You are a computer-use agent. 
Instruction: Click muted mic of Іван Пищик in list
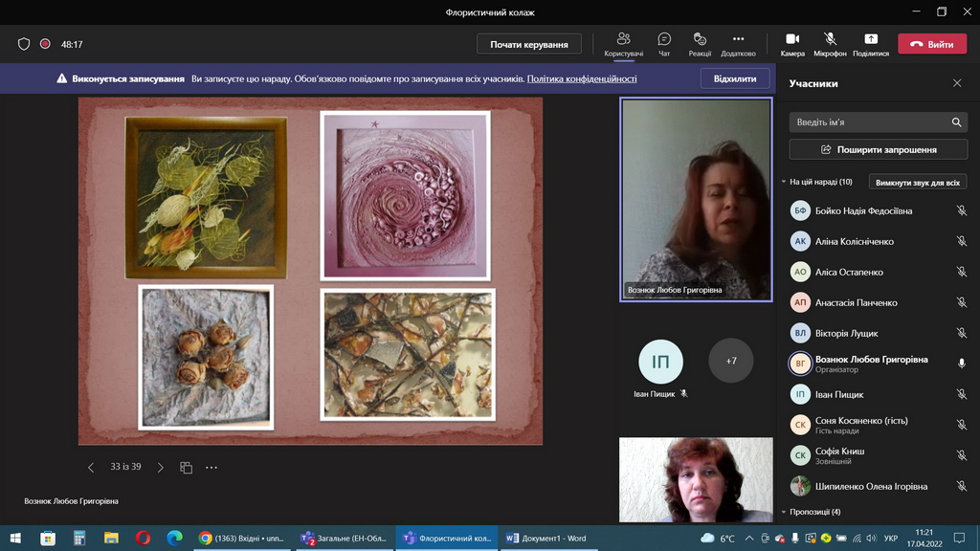(x=961, y=394)
